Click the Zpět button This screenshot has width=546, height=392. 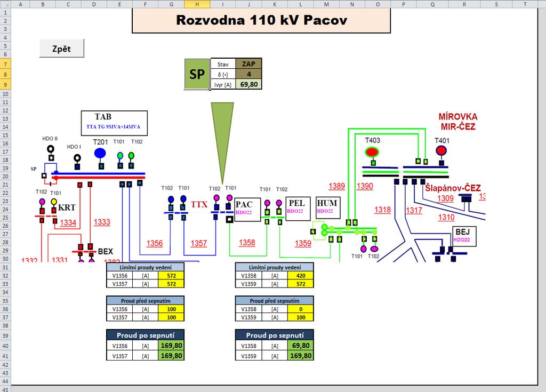click(62, 48)
